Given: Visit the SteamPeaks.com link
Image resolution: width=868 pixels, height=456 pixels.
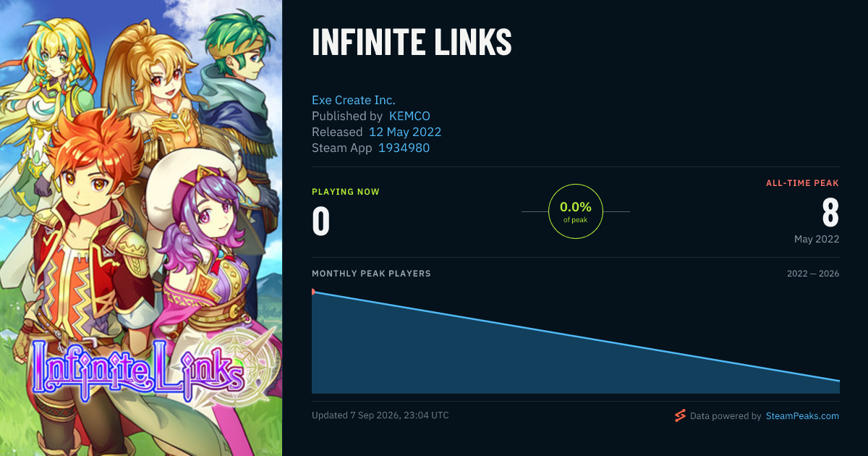Looking at the screenshot, I should coord(802,416).
